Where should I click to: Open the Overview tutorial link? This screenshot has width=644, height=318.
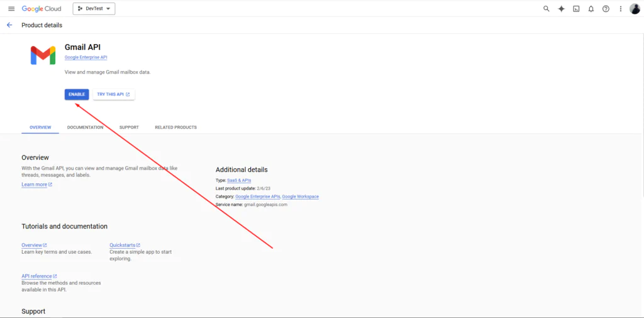click(x=34, y=245)
